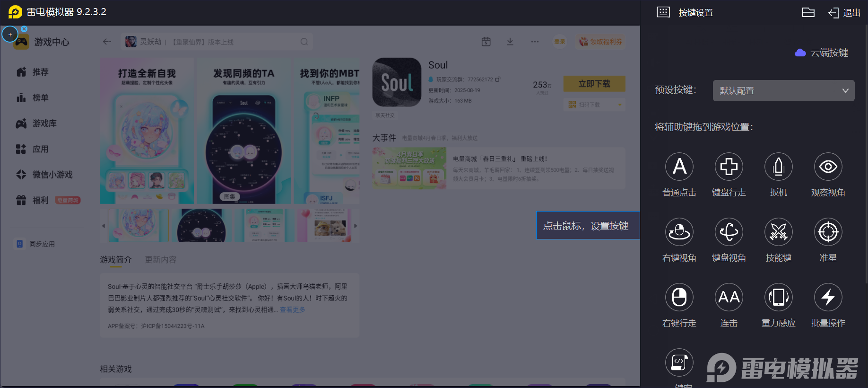Image resolution: width=868 pixels, height=388 pixels.
Task: Open the three-dot more menu
Action: (535, 42)
